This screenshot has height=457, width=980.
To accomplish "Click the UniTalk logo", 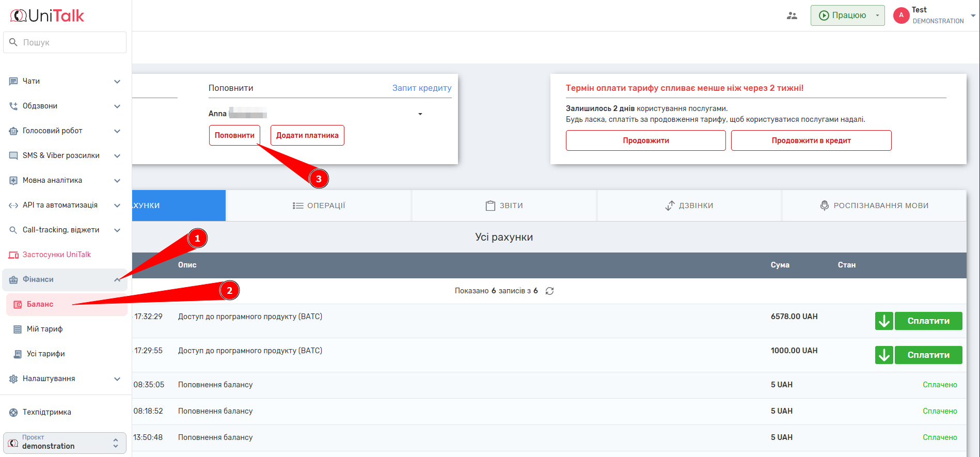I will tap(48, 16).
